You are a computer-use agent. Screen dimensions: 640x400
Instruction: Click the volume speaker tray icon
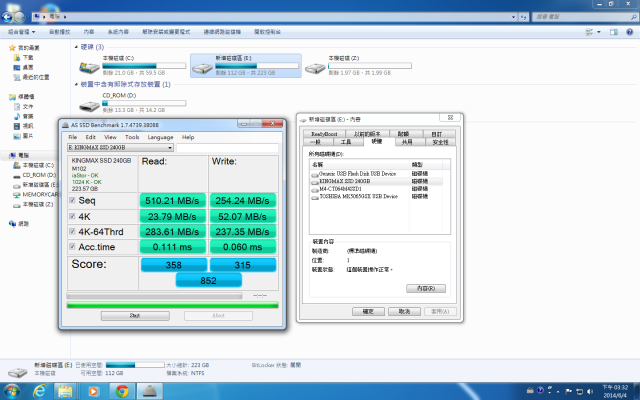pyautogui.click(x=590, y=391)
